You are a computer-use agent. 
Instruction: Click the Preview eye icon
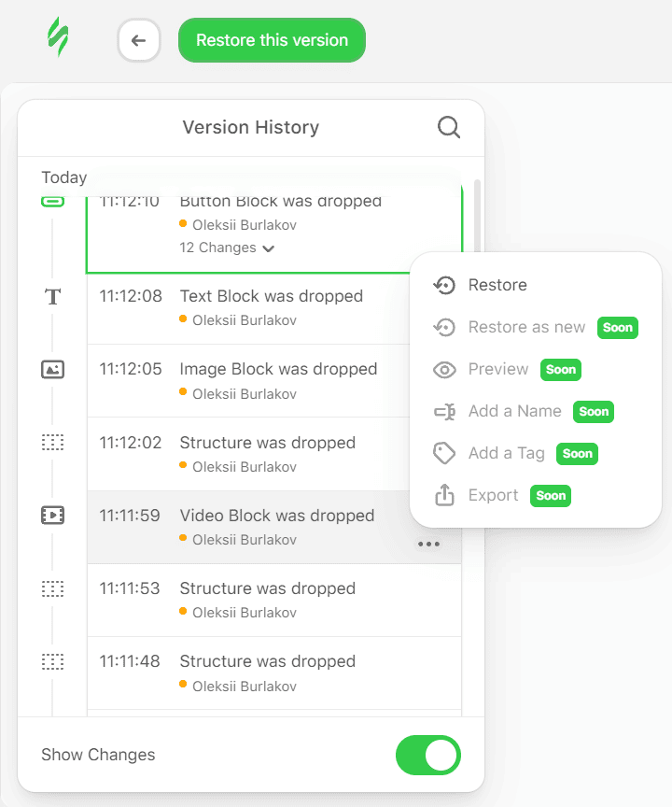[x=445, y=369]
